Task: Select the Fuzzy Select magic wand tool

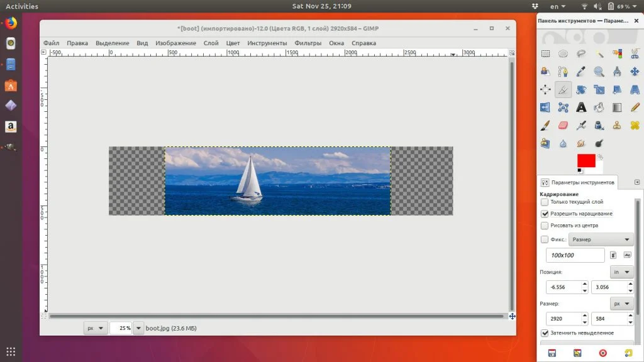Action: click(599, 54)
